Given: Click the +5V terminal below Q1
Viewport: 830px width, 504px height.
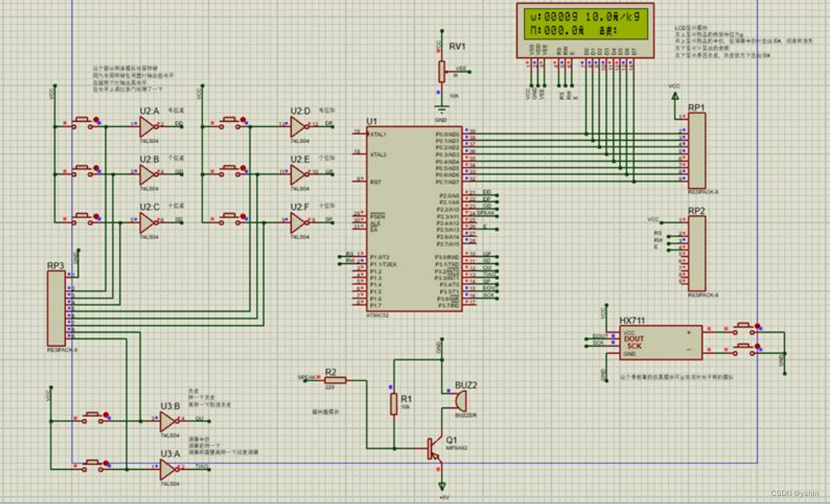Looking at the screenshot, I should coord(441,487).
